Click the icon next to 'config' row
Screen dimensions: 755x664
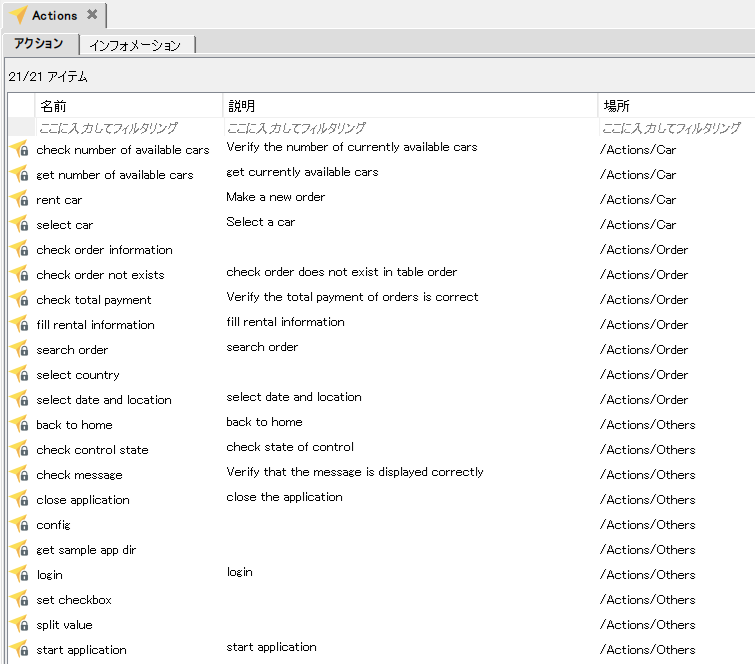(19, 524)
